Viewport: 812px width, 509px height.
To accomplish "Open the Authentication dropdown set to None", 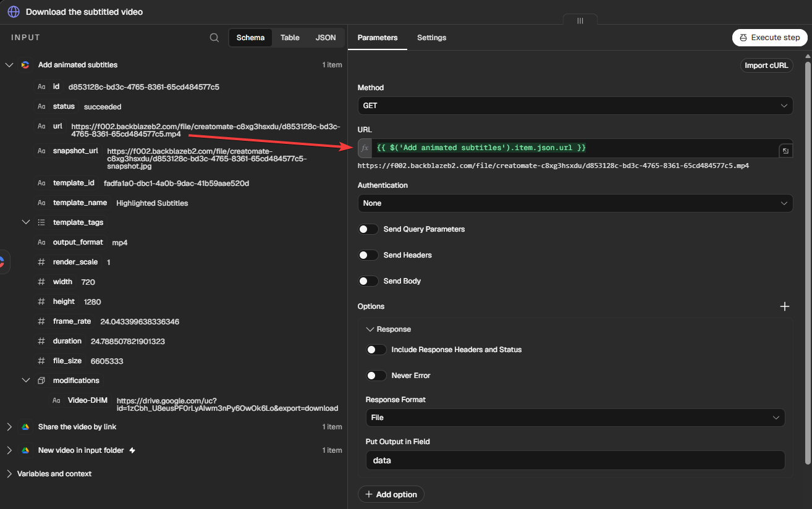I will click(x=575, y=203).
